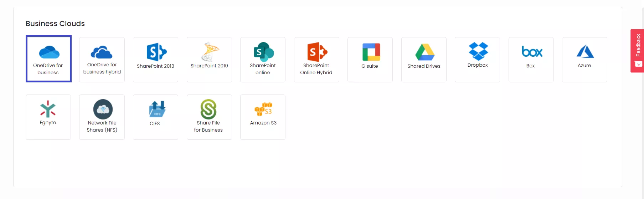Select the SharePoint Online Hybrid icon

[317, 52]
